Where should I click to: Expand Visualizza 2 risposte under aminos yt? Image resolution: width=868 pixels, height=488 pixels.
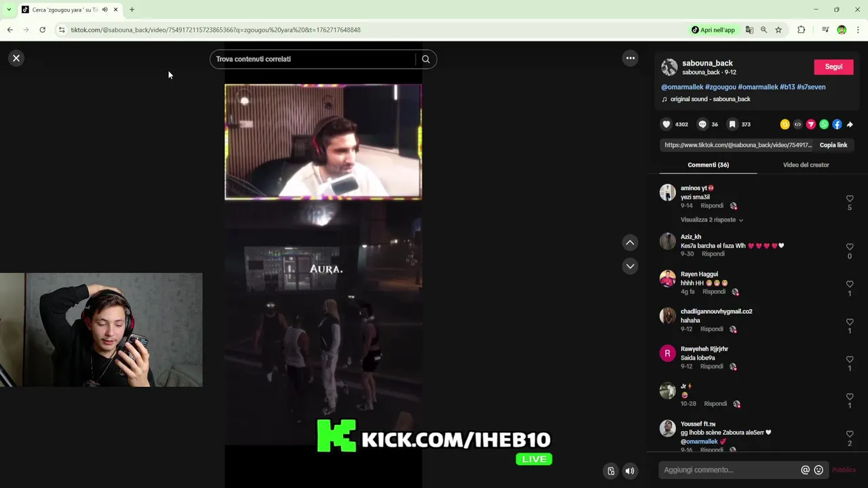click(x=711, y=220)
